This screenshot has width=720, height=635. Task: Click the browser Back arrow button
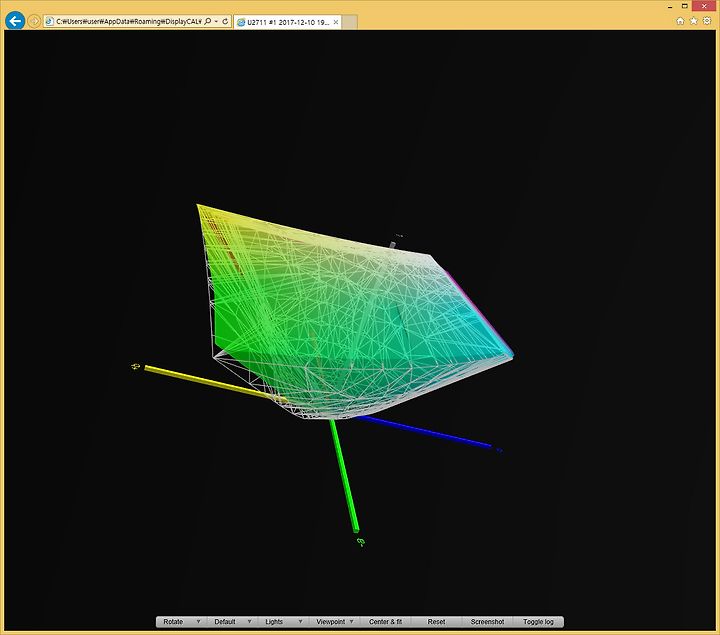click(15, 21)
